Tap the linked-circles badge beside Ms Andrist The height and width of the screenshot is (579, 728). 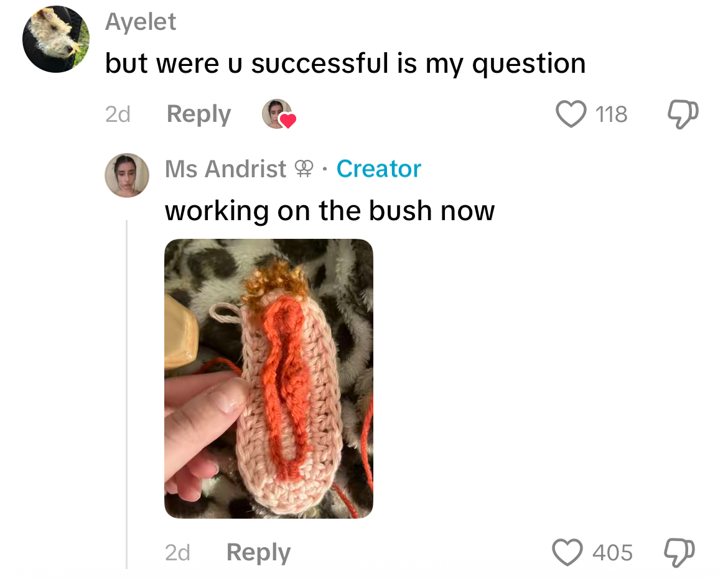[304, 169]
